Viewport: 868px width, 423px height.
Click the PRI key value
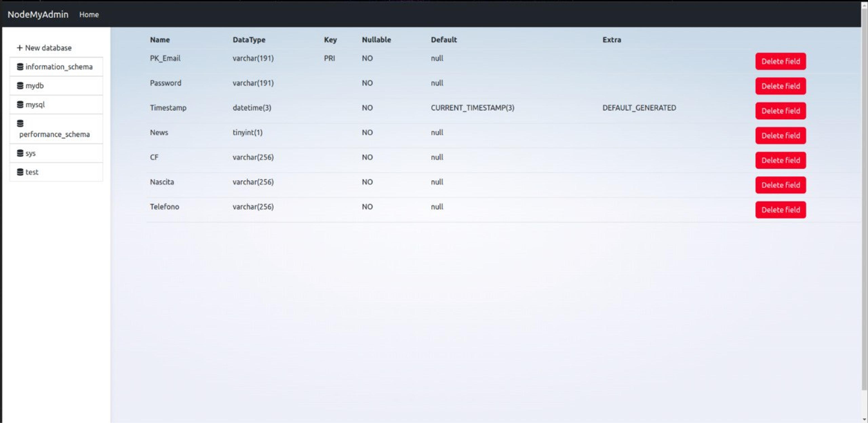[x=330, y=58]
